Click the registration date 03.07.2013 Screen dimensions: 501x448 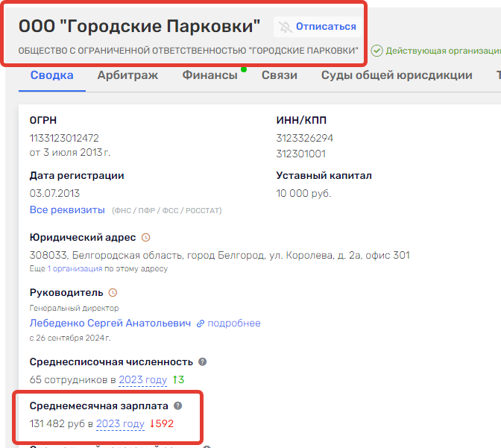[54, 194]
